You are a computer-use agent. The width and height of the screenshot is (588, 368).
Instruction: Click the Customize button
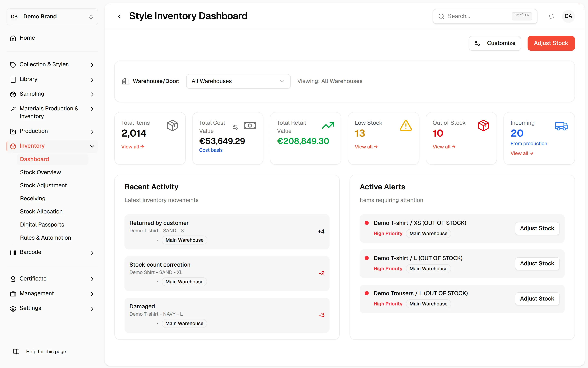coord(495,43)
